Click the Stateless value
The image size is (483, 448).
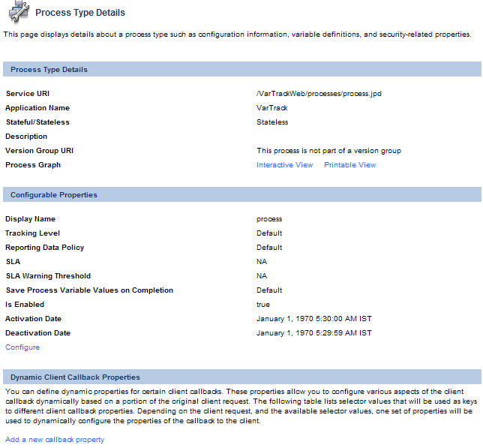coord(272,122)
